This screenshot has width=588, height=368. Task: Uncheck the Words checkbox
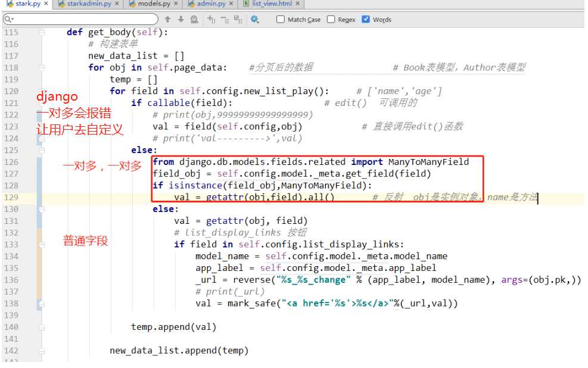point(366,19)
